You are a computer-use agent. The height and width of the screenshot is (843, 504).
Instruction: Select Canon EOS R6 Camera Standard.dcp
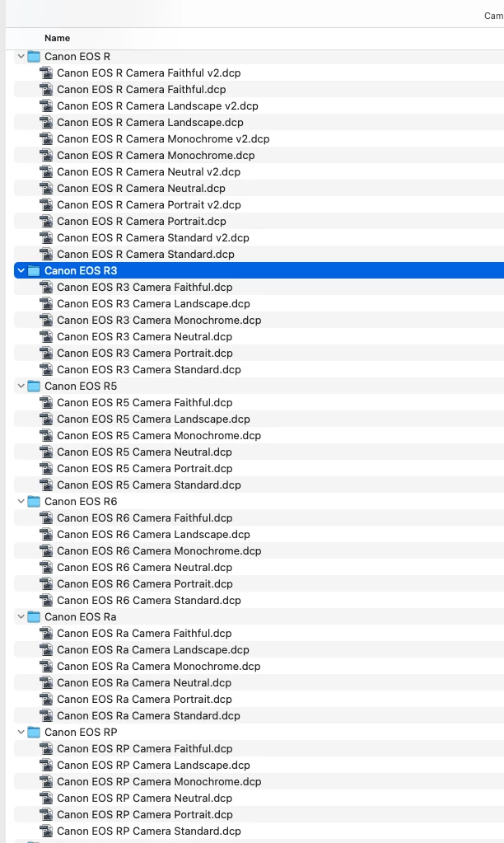coord(149,600)
